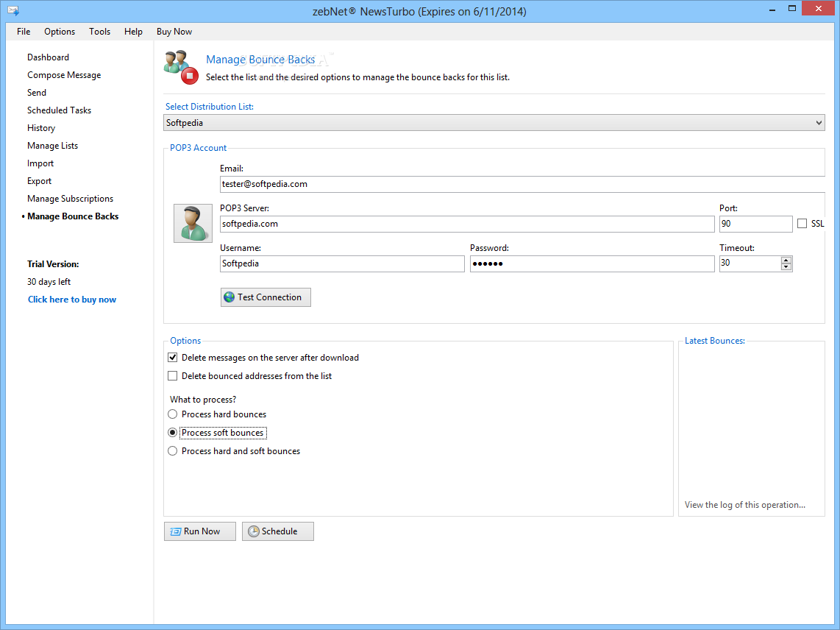The image size is (840, 630).
Task: Click the 'Latest Bounces:' group label
Action: pos(715,341)
